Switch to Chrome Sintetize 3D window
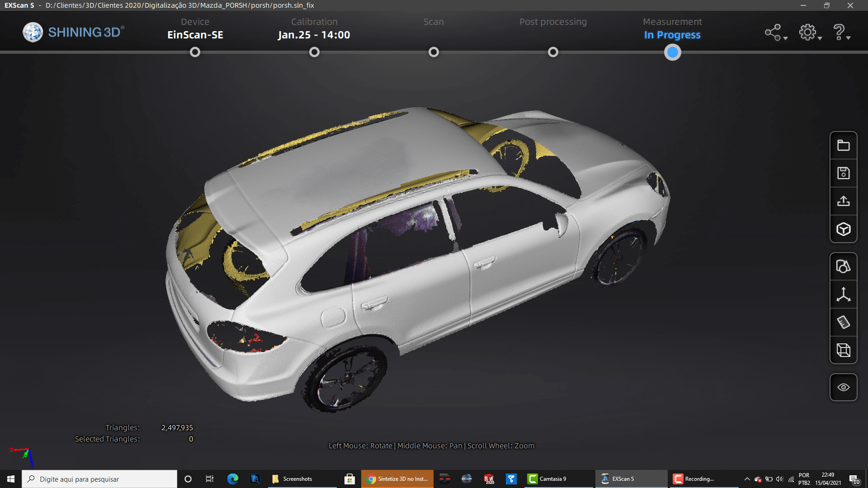Image resolution: width=868 pixels, height=488 pixels. tap(397, 479)
